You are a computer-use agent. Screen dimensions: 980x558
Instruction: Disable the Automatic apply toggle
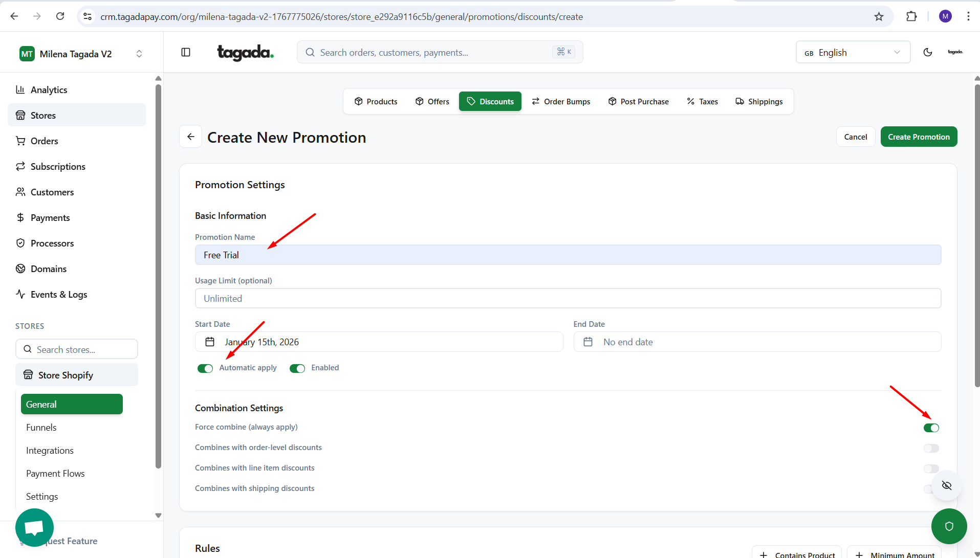[x=205, y=368]
